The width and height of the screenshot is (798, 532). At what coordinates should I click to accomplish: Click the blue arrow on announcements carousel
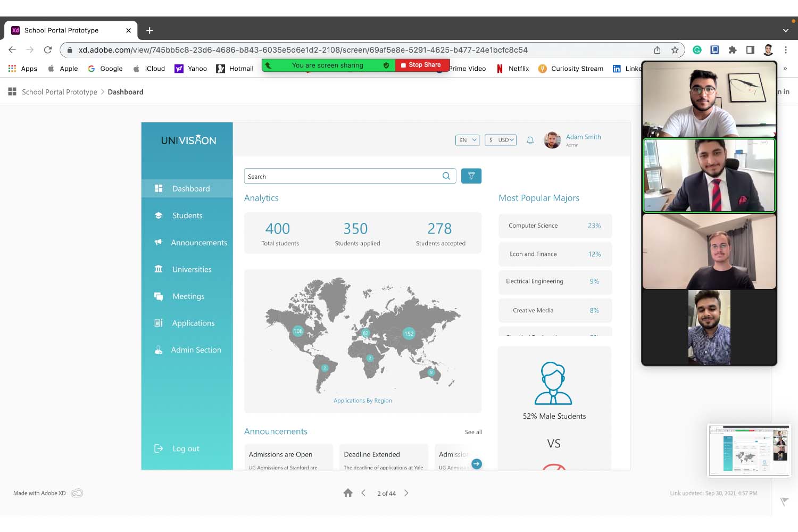477,464
